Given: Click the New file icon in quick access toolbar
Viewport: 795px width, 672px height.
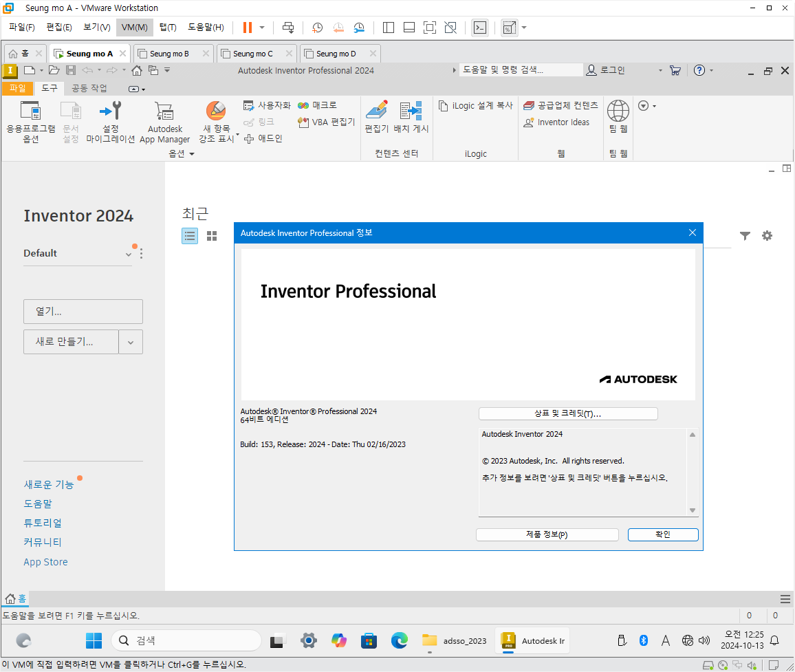Looking at the screenshot, I should (x=30, y=70).
